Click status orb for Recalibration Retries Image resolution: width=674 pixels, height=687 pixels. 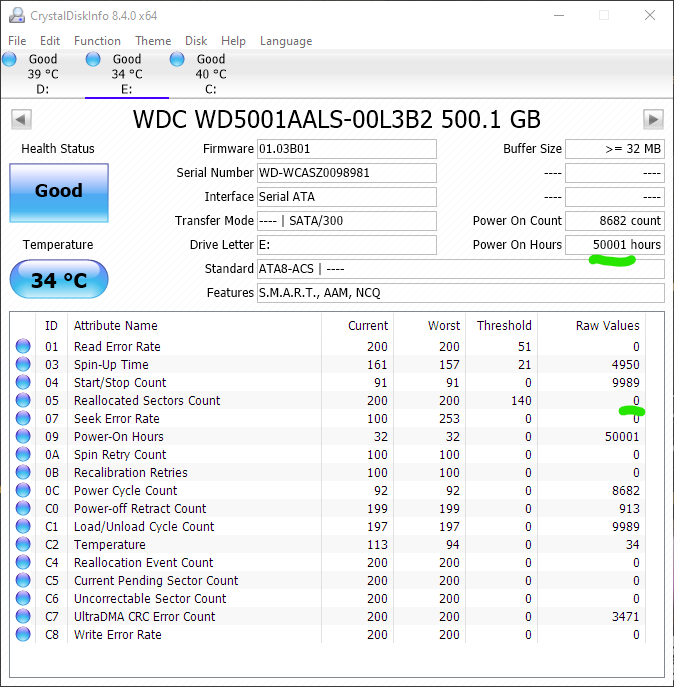[x=23, y=472]
